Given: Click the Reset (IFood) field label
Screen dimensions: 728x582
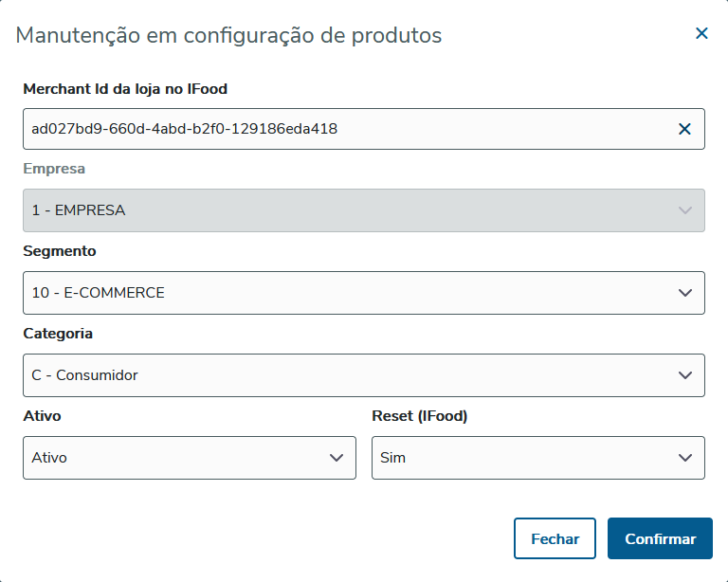Looking at the screenshot, I should [420, 416].
